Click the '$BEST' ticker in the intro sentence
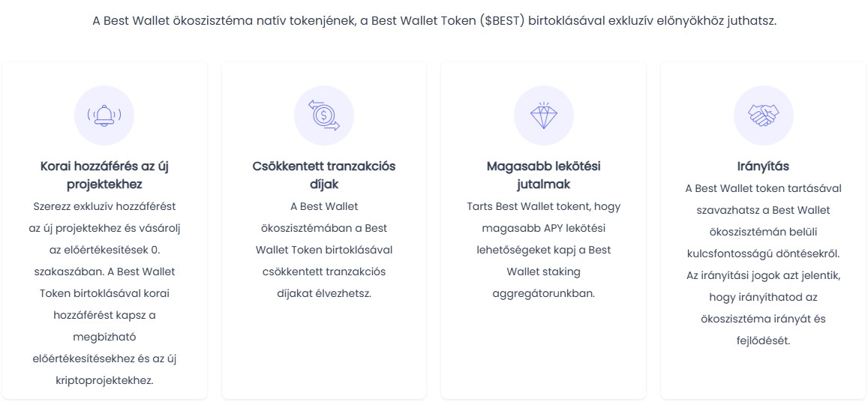Screen dimensions: 868x402 point(503,21)
